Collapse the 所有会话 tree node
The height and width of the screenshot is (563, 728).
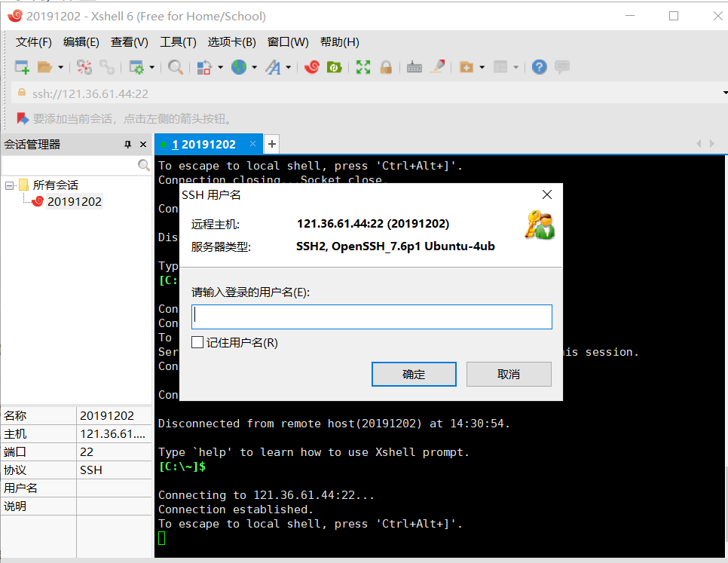tap(9, 185)
